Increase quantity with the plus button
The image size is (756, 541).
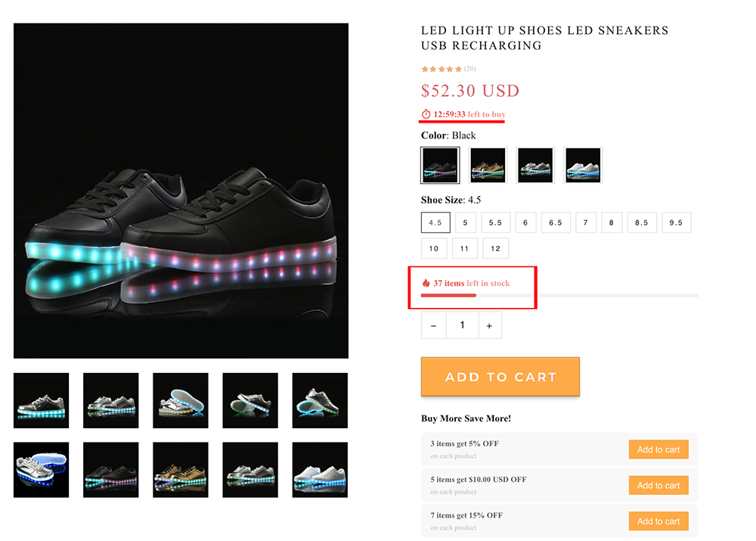coord(489,325)
